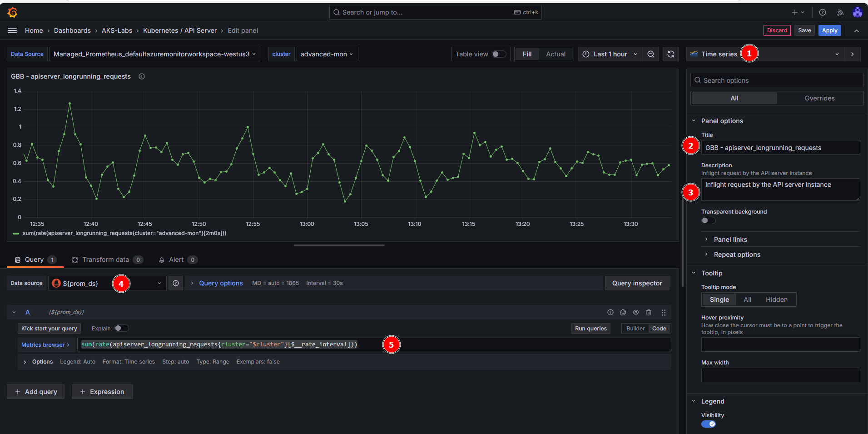Image resolution: width=868 pixels, height=434 pixels.
Task: Click the Save button
Action: 804,30
